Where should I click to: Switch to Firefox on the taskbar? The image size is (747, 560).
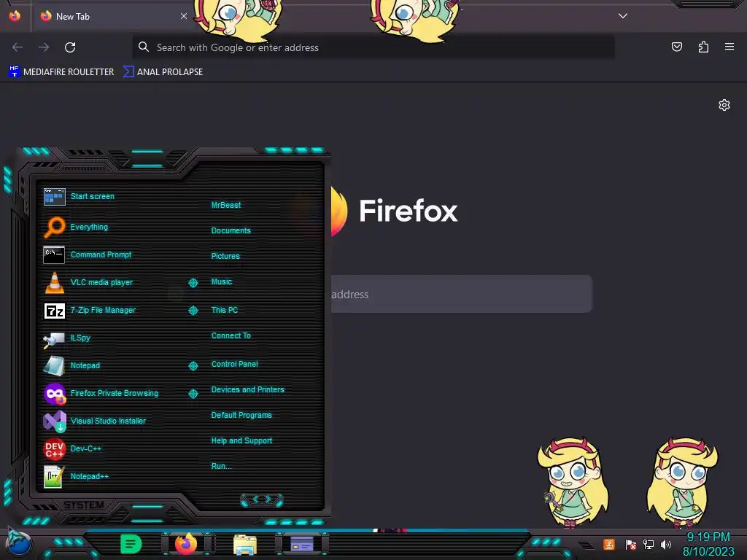[x=186, y=543]
